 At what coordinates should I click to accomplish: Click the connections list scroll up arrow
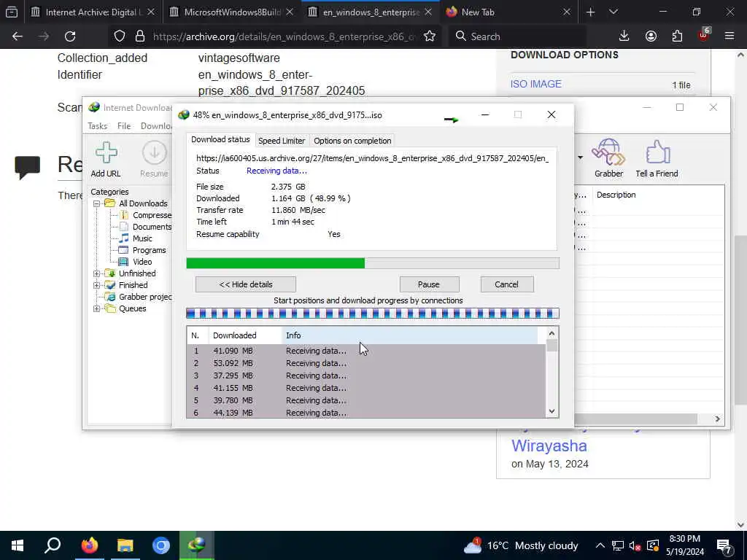tap(551, 333)
